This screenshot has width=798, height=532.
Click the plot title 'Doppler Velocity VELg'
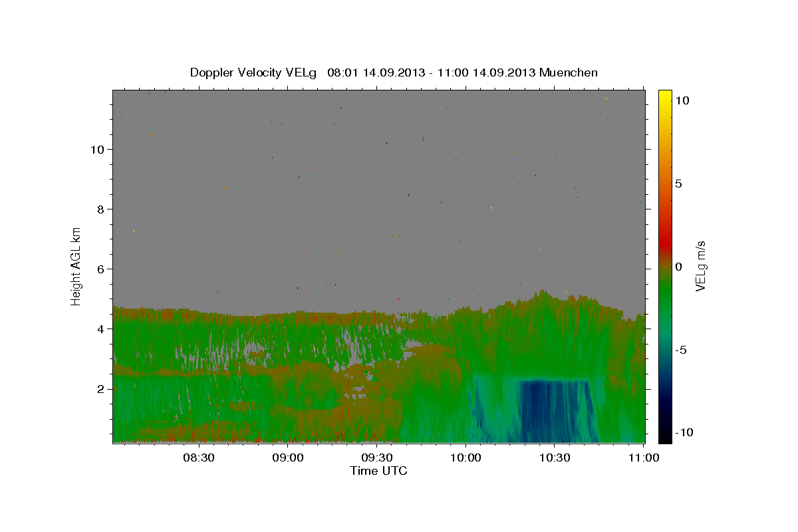point(253,72)
